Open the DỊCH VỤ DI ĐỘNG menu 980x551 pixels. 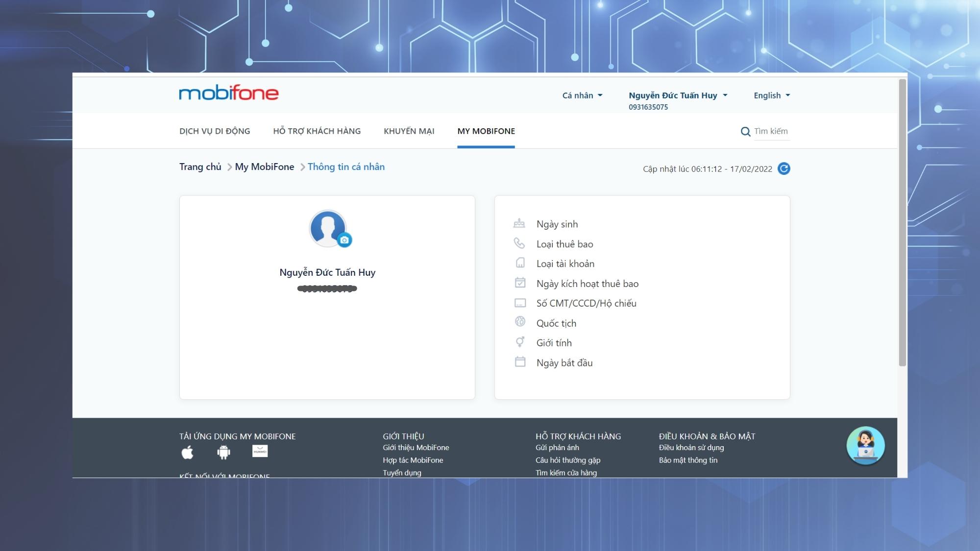(x=215, y=131)
